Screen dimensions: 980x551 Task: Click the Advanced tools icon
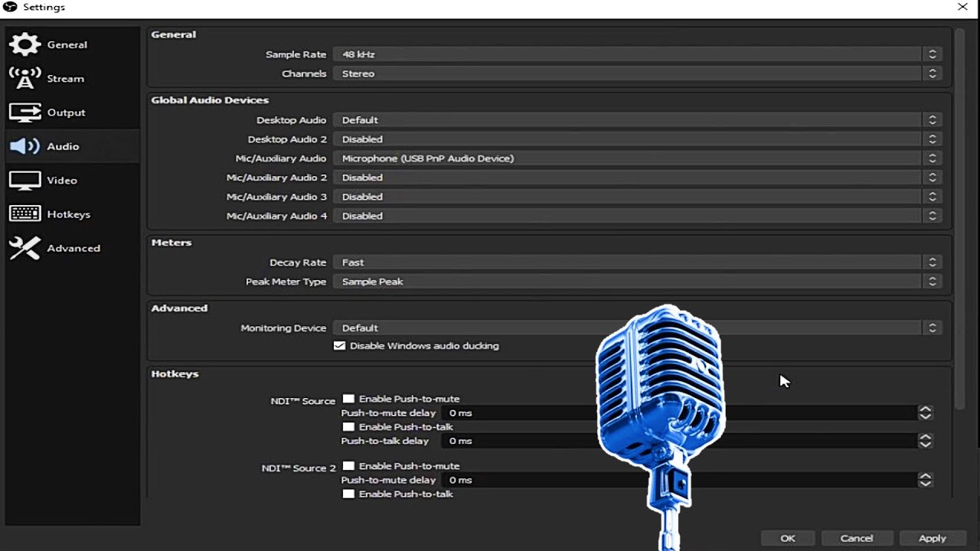(x=24, y=248)
